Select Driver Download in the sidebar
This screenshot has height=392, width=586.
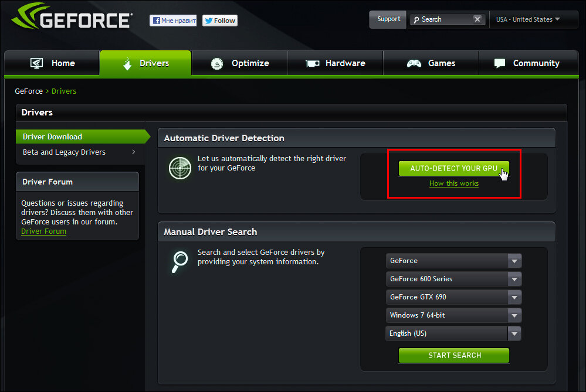point(83,137)
